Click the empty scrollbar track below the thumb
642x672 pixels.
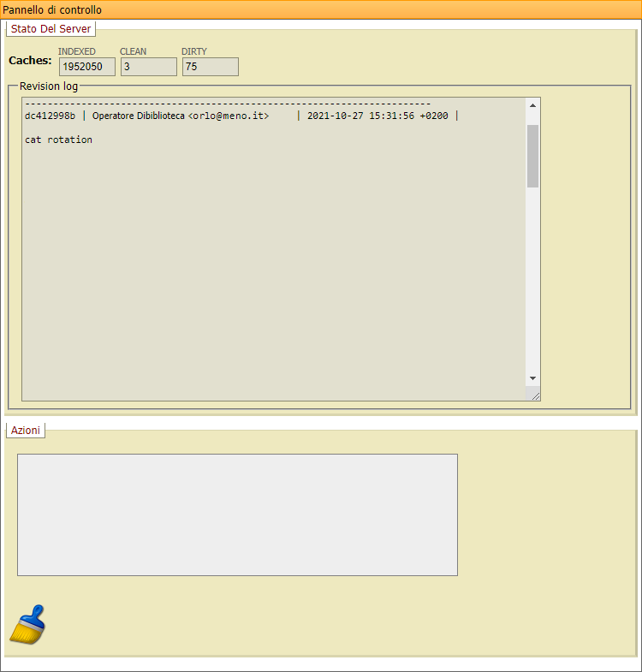pyautogui.click(x=532, y=282)
